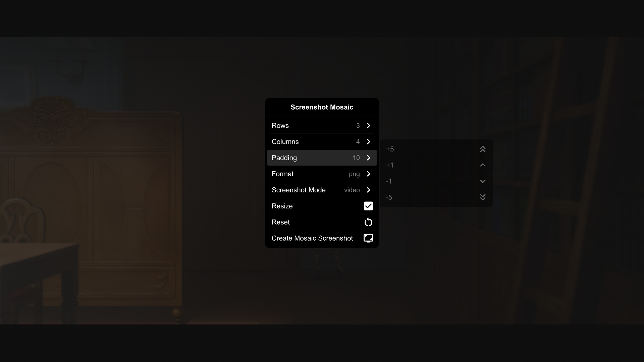Screen dimensions: 644x362
Task: Click the -5 decrement icon
Action: 483,197
